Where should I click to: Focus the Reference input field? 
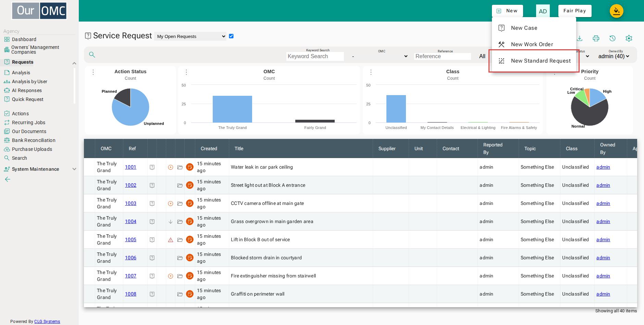pos(443,56)
